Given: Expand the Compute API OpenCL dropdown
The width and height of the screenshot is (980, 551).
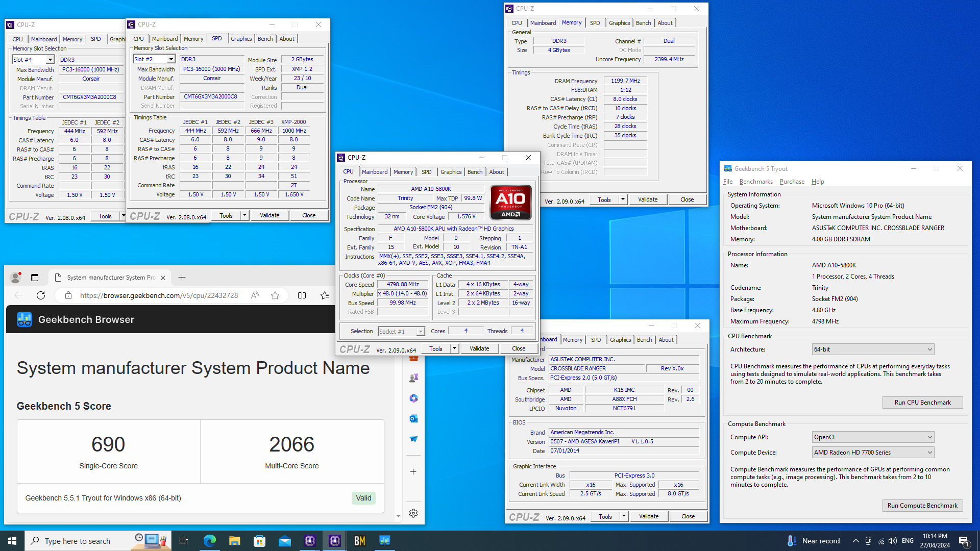Looking at the screenshot, I should (x=873, y=437).
